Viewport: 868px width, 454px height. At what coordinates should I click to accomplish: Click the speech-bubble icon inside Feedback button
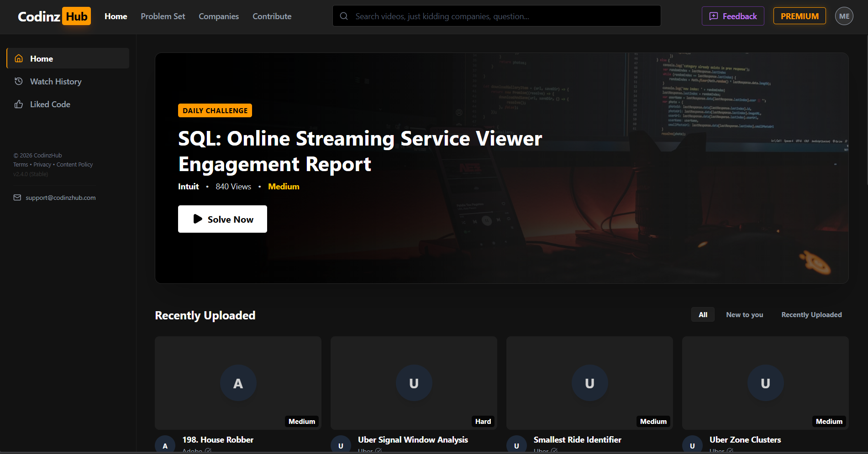714,16
